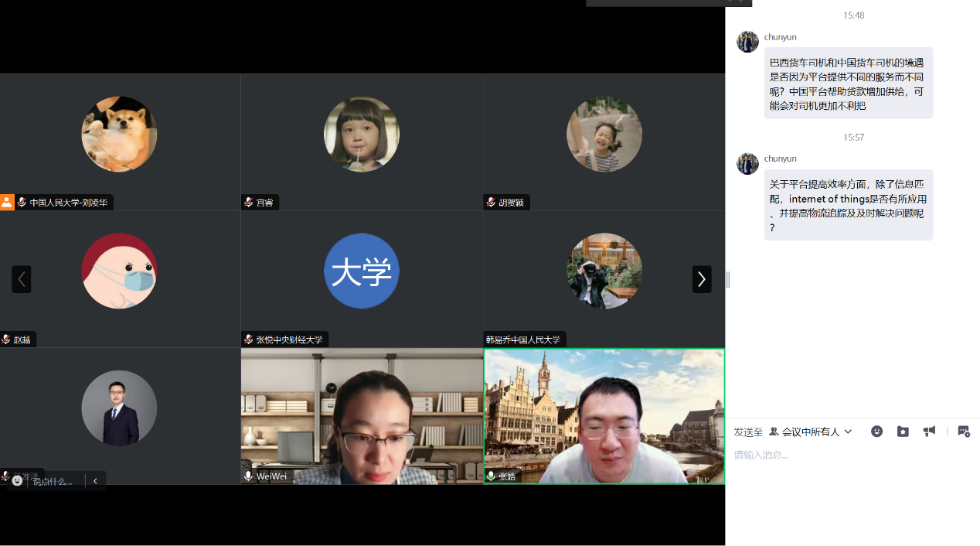
Task: Expand the 会议中所有人 recipient dropdown
Action: tap(848, 432)
